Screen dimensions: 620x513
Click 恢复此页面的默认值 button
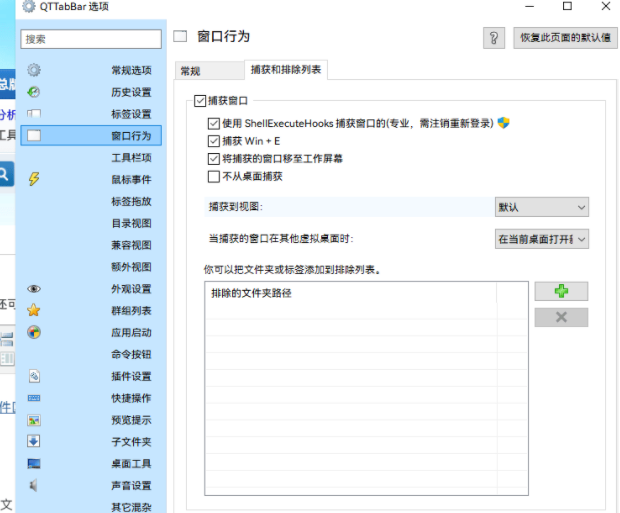[x=565, y=38]
